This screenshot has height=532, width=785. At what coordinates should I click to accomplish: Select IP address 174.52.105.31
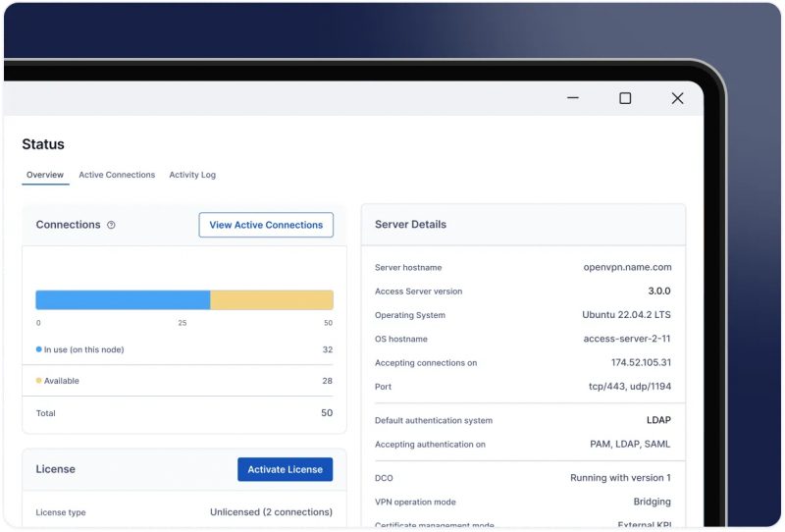coord(641,362)
